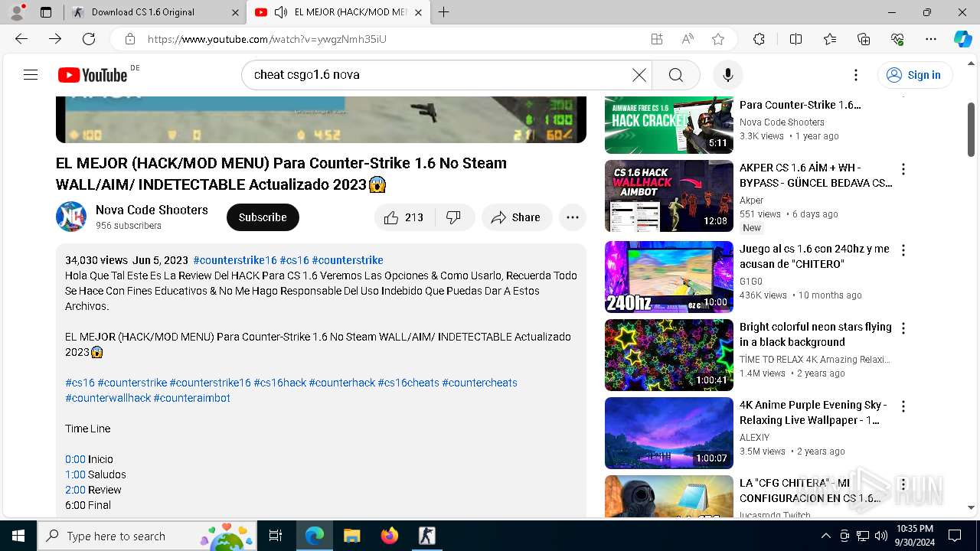Open the volume control in system tray
The image size is (980, 551).
[x=881, y=536]
